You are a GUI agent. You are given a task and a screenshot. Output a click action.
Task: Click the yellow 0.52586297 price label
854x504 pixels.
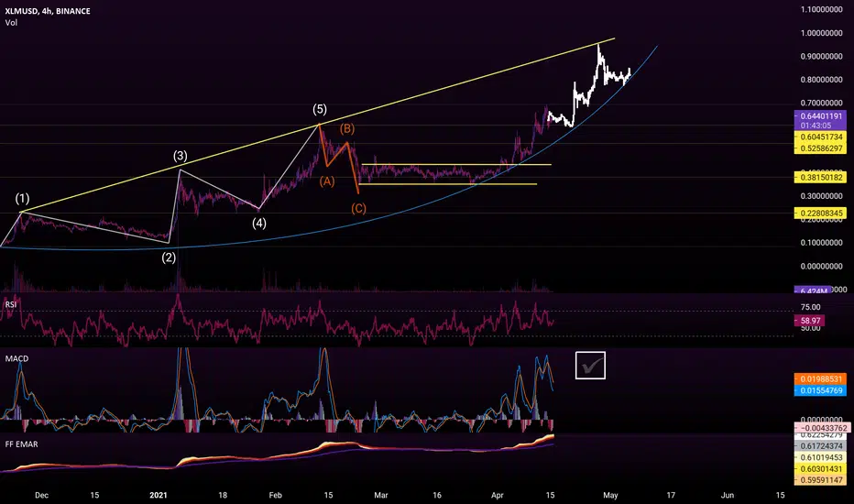click(820, 148)
